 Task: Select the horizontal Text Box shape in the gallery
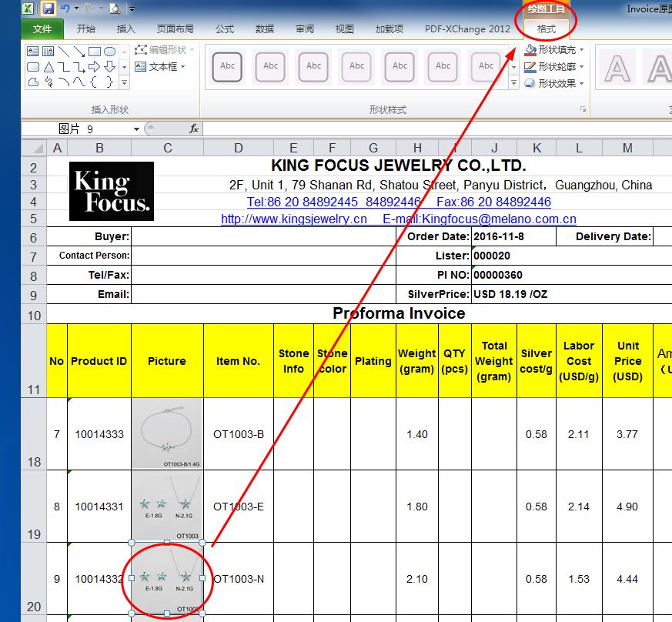(32, 52)
